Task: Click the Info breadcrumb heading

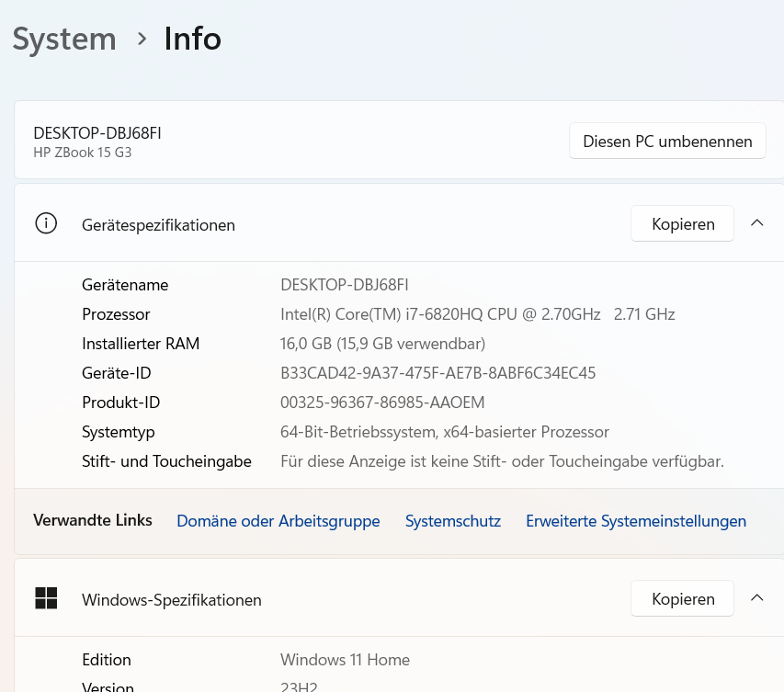Action: 192,39
